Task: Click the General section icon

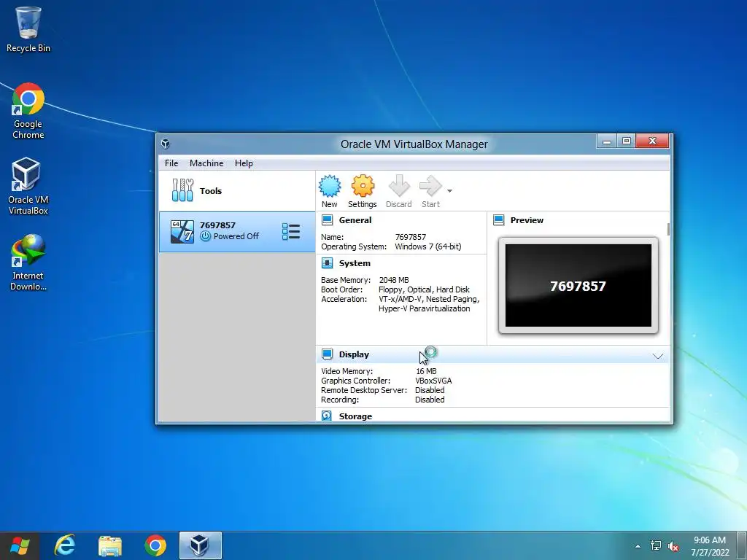Action: pos(327,220)
